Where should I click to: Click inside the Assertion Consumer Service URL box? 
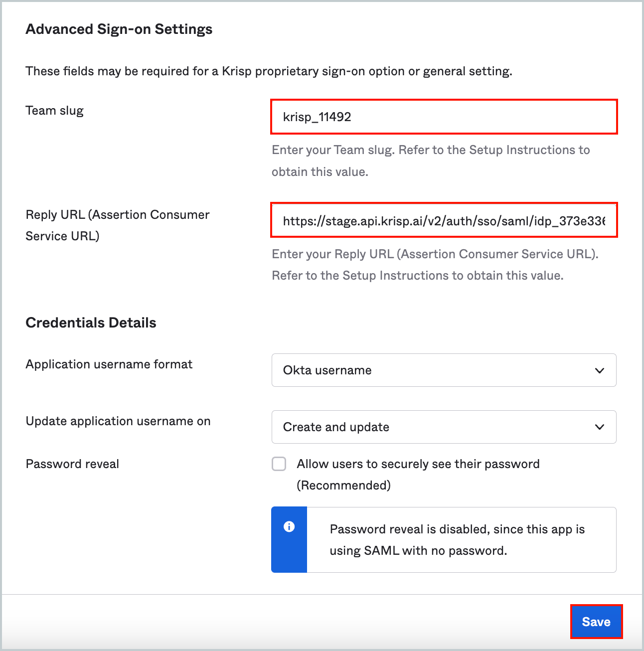point(444,221)
